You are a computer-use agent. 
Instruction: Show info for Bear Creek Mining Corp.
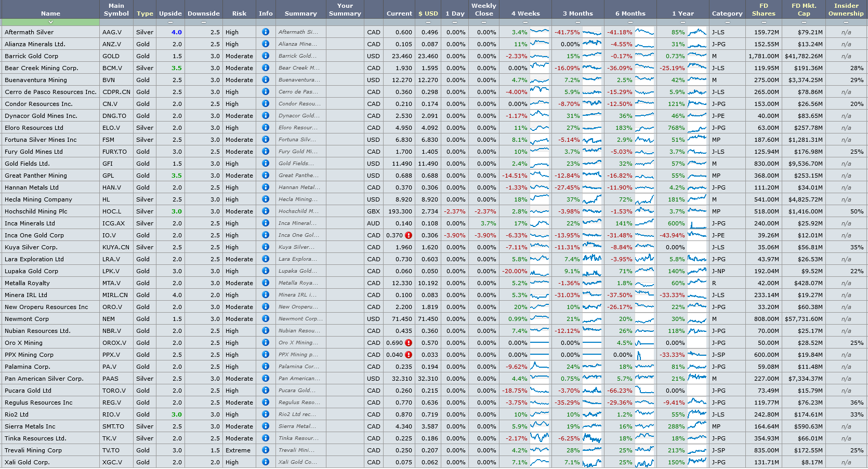point(266,68)
